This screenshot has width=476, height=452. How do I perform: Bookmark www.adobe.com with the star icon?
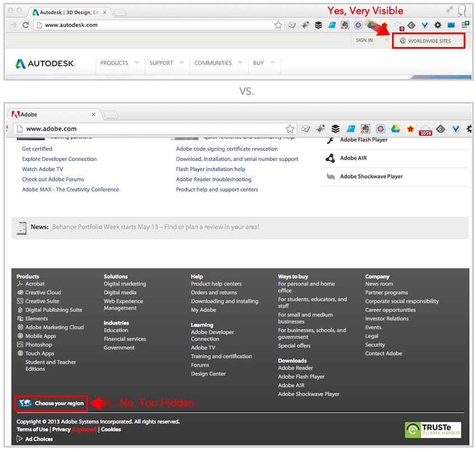tap(290, 129)
